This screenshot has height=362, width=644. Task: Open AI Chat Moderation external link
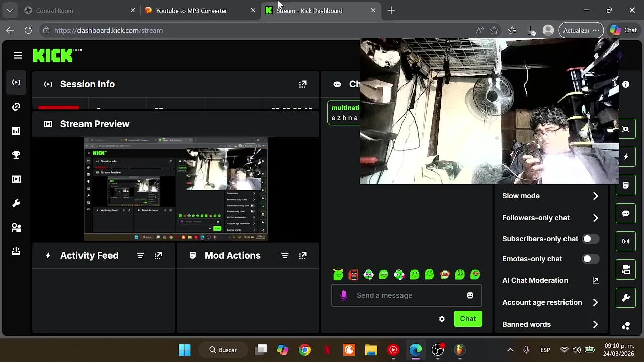tap(595, 280)
